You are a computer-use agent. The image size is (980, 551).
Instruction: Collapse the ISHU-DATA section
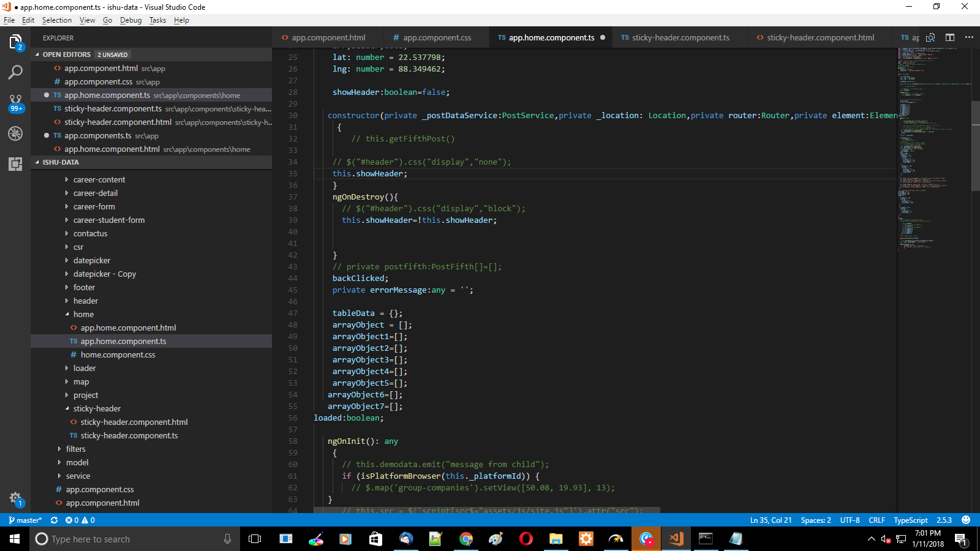tap(61, 163)
